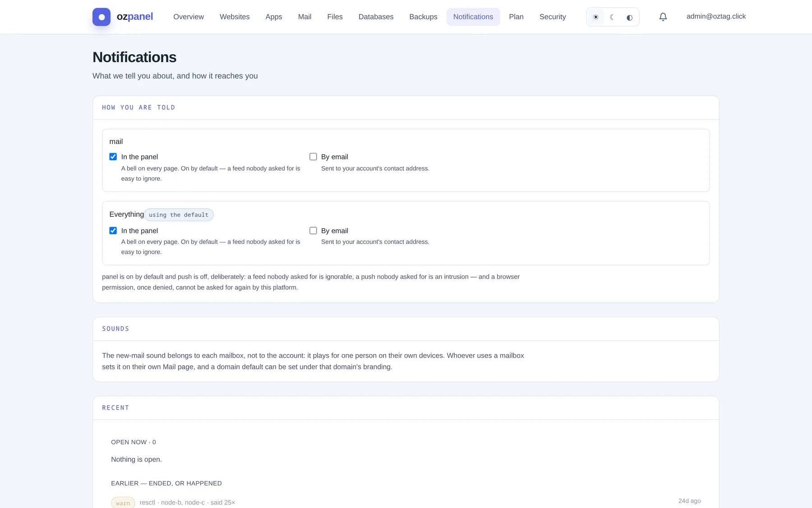Open the Databases tab
This screenshot has height=508, width=812.
click(376, 17)
